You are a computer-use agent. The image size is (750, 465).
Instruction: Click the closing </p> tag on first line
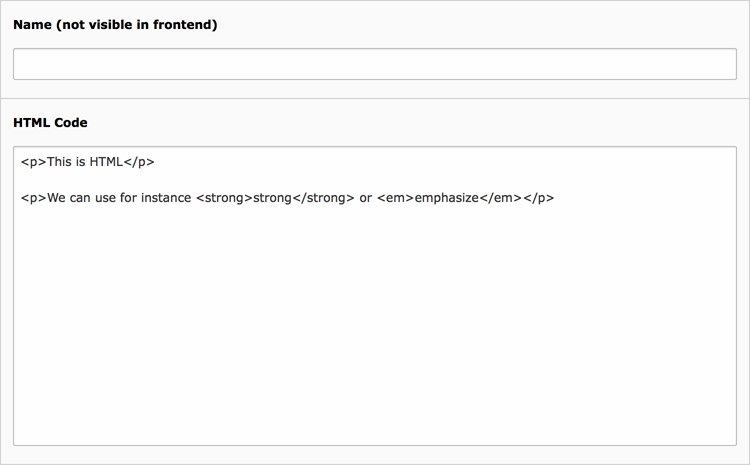click(x=139, y=162)
